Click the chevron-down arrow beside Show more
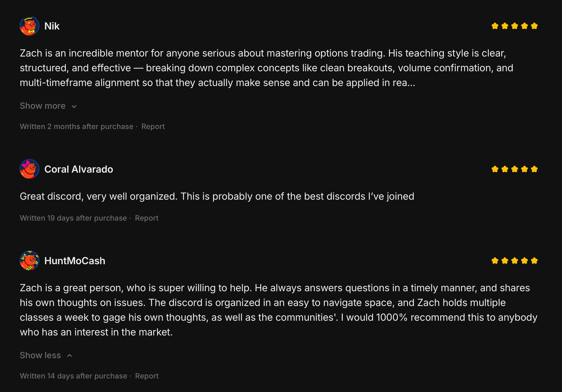Viewport: 562px width, 392px height. point(74,107)
